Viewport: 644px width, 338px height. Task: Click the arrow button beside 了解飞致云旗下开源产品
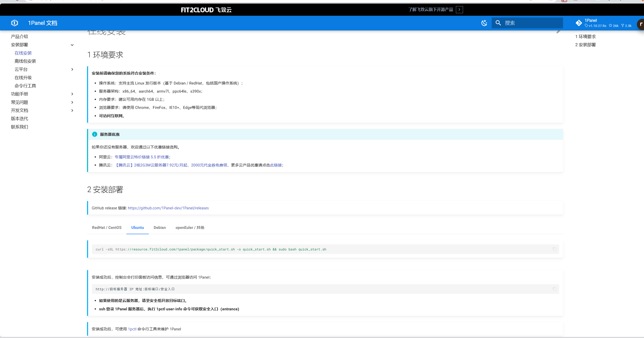click(459, 10)
